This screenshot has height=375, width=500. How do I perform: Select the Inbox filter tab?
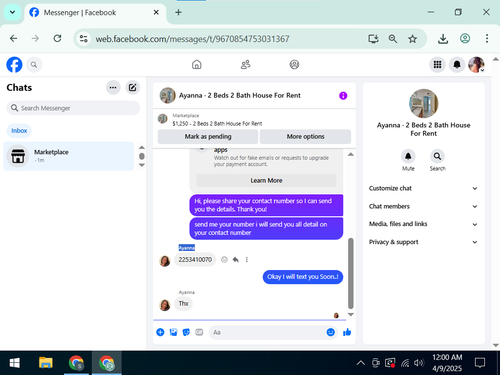19,130
